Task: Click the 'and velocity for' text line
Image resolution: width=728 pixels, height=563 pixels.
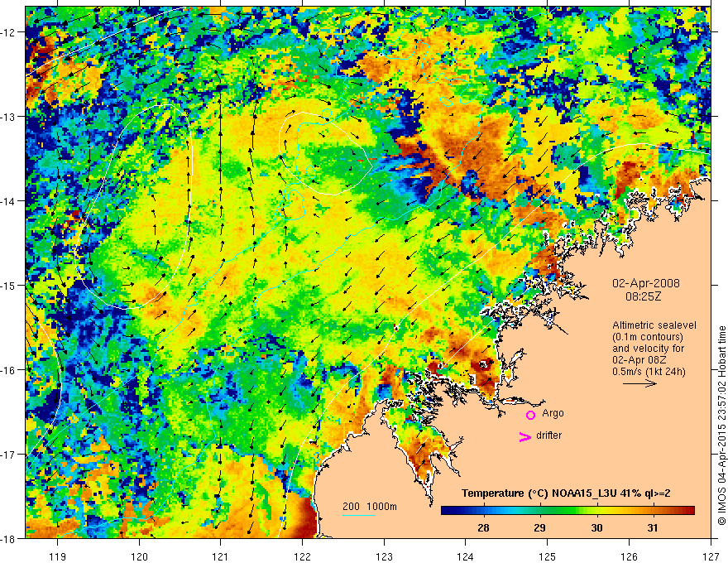Action: click(648, 349)
